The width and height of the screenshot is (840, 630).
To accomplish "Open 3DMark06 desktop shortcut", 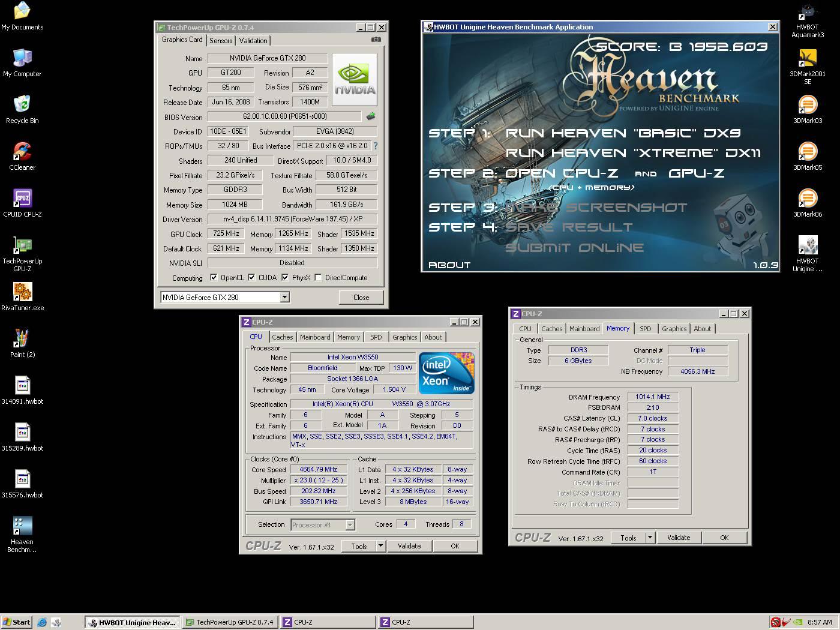I will [x=808, y=203].
